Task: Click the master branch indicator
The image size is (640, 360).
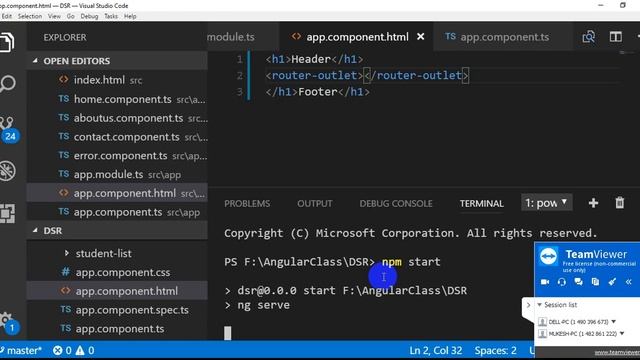Action: [21, 350]
